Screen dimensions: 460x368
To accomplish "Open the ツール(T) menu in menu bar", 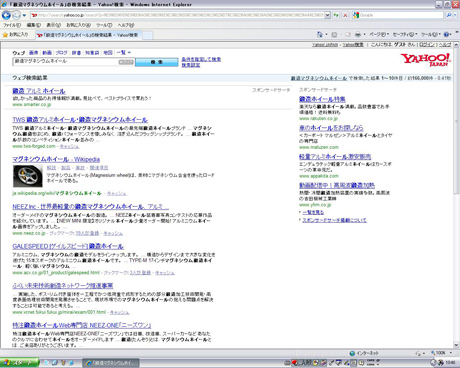I will (104, 25).
